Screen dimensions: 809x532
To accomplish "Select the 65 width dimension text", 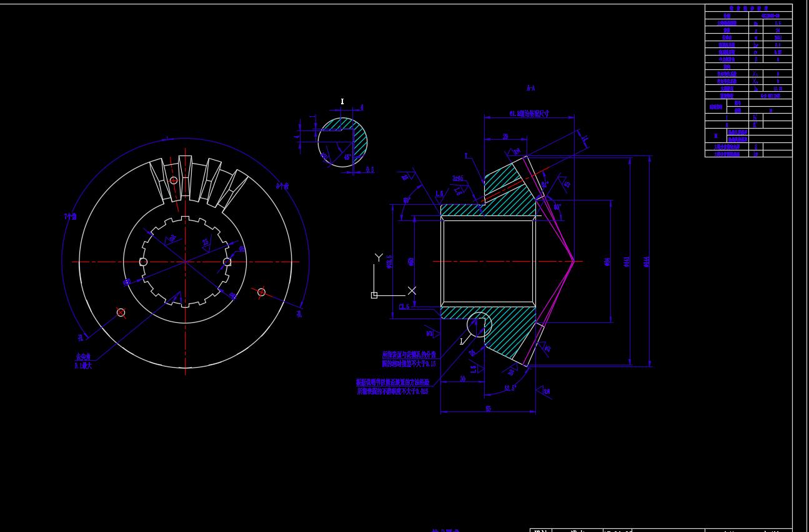I will tap(488, 408).
